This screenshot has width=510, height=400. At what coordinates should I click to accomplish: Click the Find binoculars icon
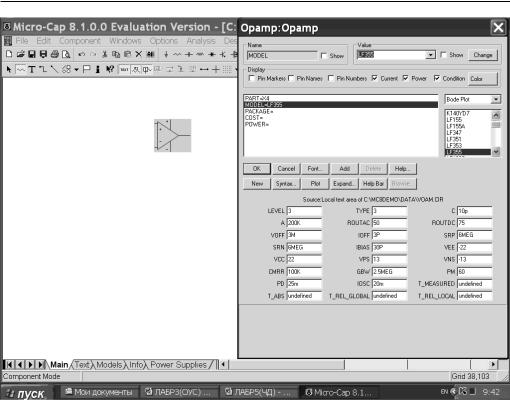(x=150, y=54)
